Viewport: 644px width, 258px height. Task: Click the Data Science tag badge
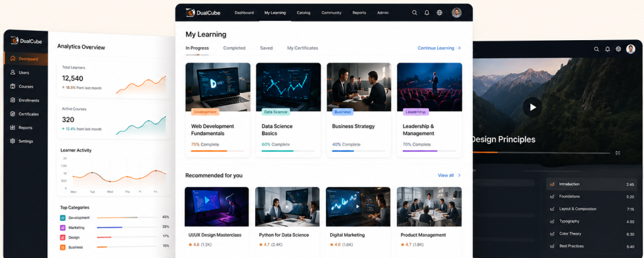click(x=276, y=112)
